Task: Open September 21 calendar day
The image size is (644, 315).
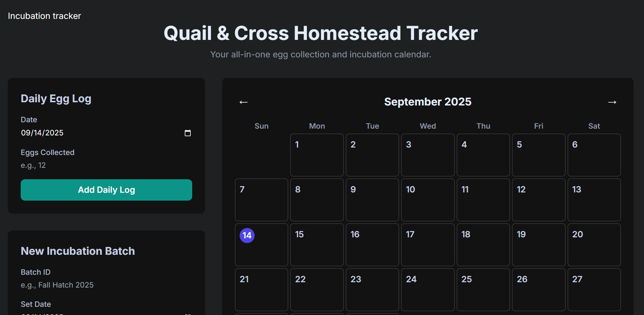Action: (261, 290)
